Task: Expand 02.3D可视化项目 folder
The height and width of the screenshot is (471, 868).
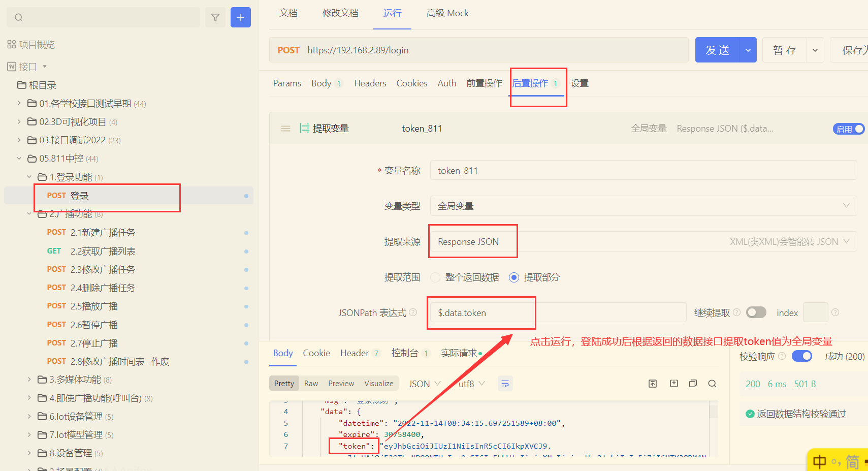Action: point(19,121)
